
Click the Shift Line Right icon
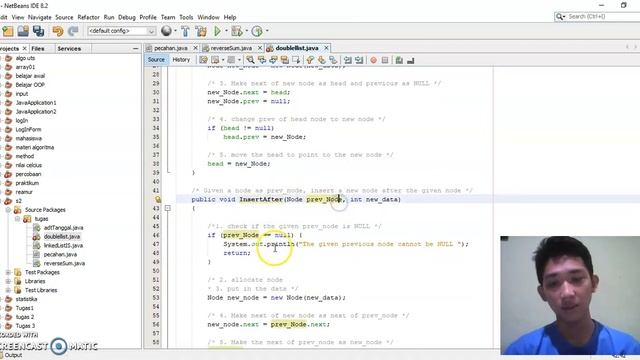tap(359, 60)
